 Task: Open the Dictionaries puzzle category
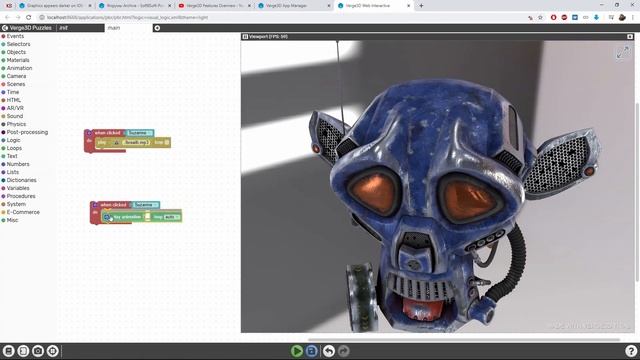(22, 180)
